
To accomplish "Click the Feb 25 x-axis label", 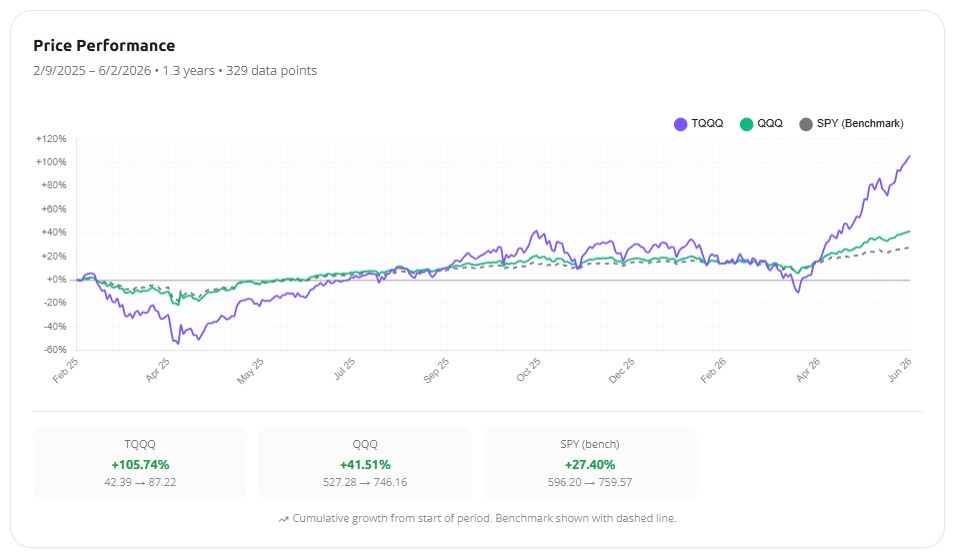I will pos(65,370).
